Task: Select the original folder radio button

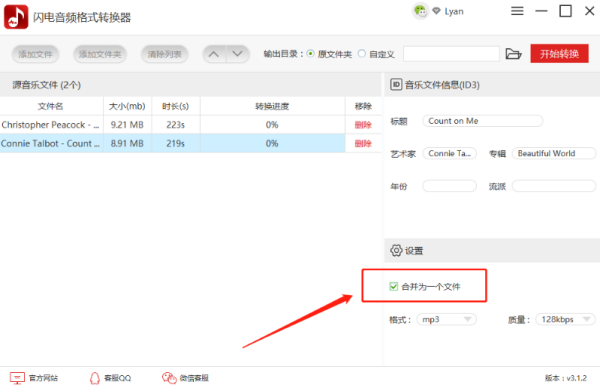Action: pos(311,54)
